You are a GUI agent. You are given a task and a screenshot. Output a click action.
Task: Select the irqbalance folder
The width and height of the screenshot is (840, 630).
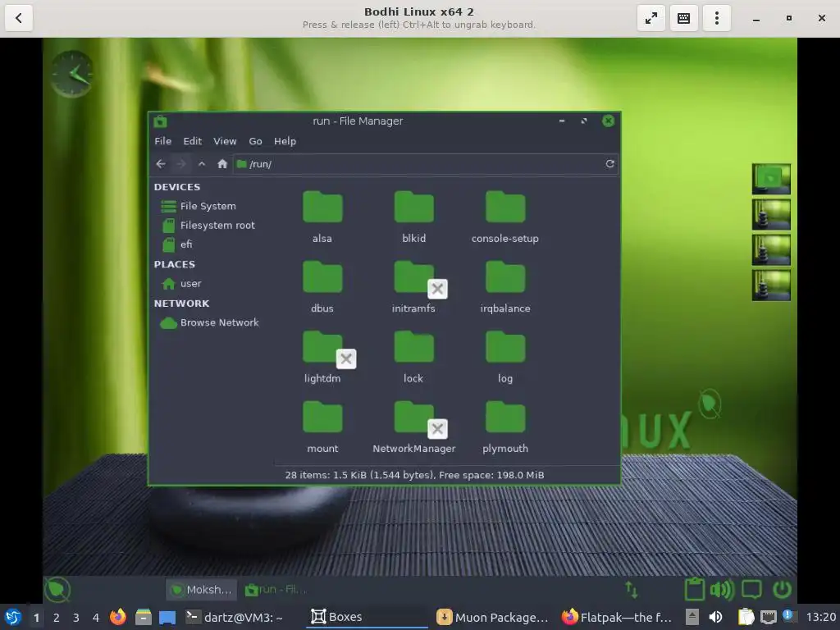pos(505,287)
